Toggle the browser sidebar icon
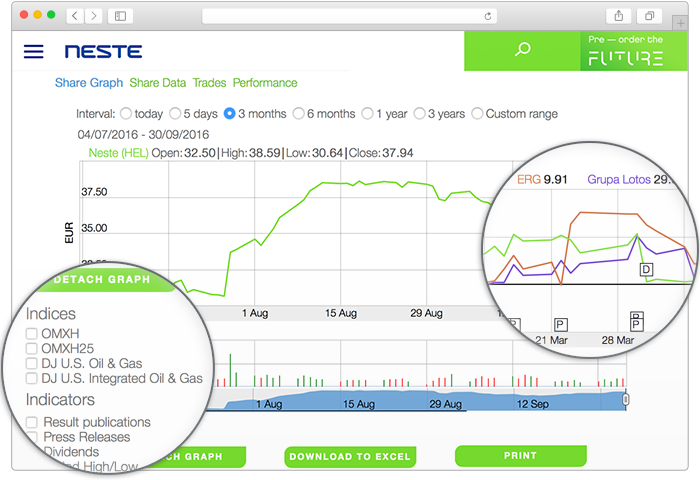 point(120,16)
